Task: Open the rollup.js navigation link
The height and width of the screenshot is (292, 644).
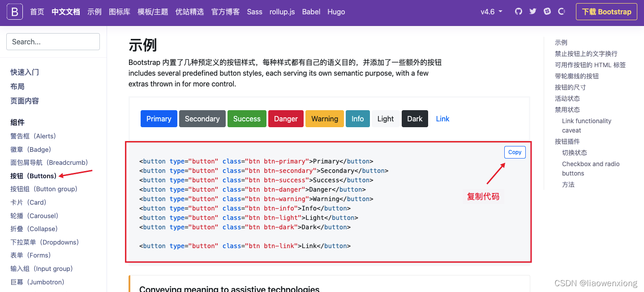Action: pyautogui.click(x=282, y=12)
